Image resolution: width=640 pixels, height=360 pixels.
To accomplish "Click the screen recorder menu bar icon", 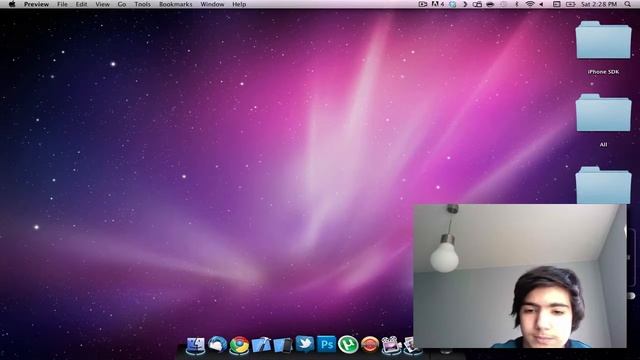I will [422, 4].
